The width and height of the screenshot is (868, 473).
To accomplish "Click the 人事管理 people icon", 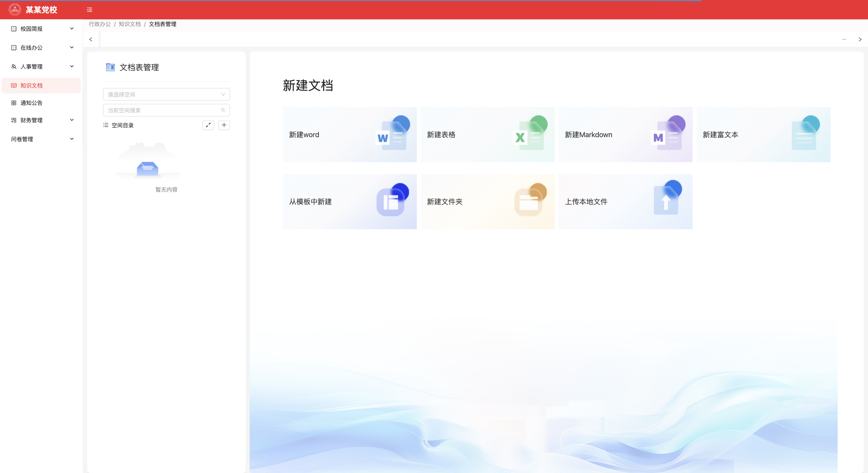I will click(x=14, y=67).
